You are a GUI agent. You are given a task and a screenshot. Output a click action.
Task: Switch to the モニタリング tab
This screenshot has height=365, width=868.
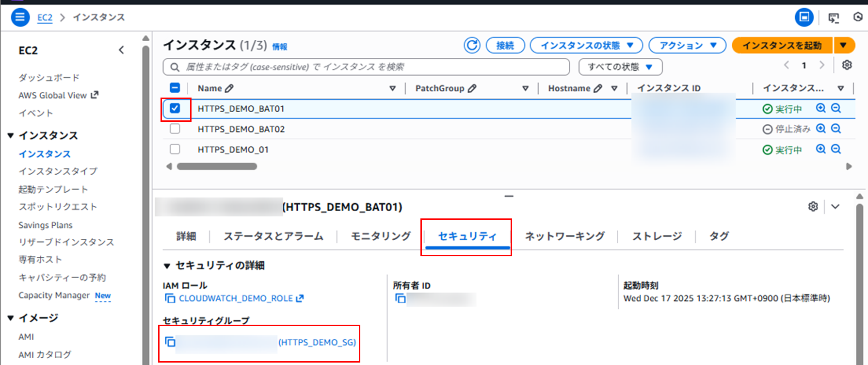pyautogui.click(x=381, y=236)
